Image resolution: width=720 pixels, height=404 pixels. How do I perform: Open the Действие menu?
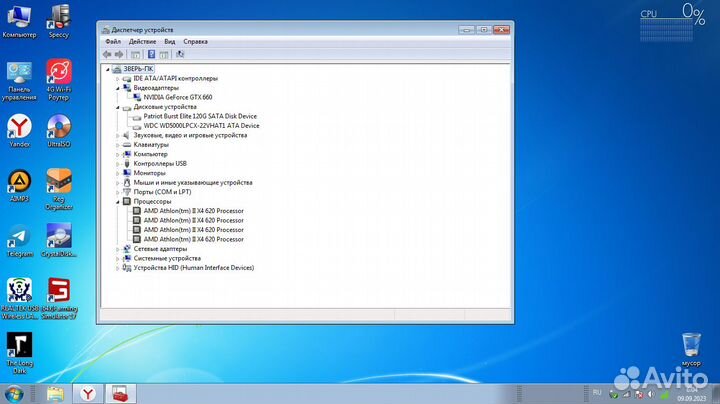coord(142,42)
